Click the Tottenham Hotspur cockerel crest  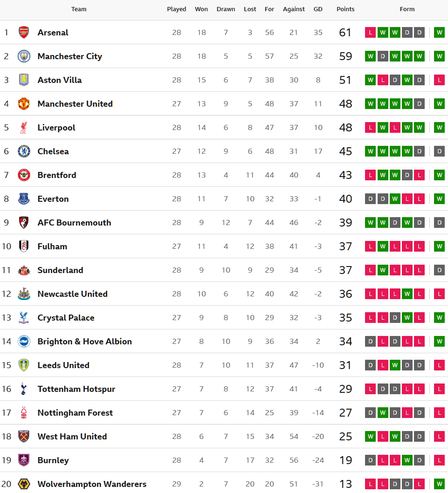(x=24, y=389)
